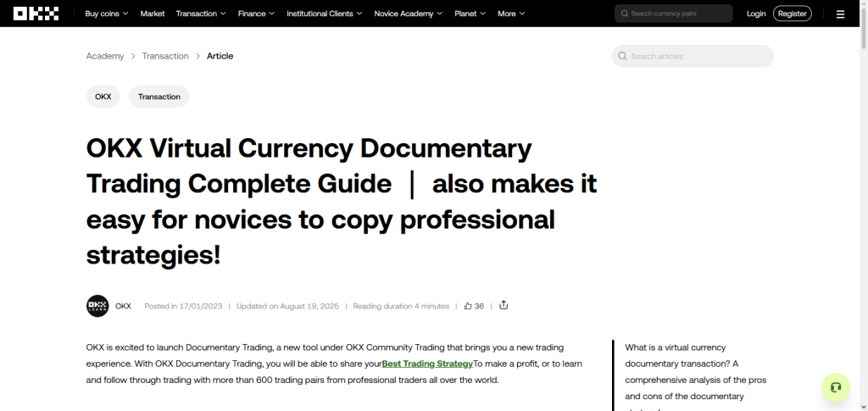The image size is (868, 411).
Task: Click the OKX author name
Action: click(x=123, y=306)
